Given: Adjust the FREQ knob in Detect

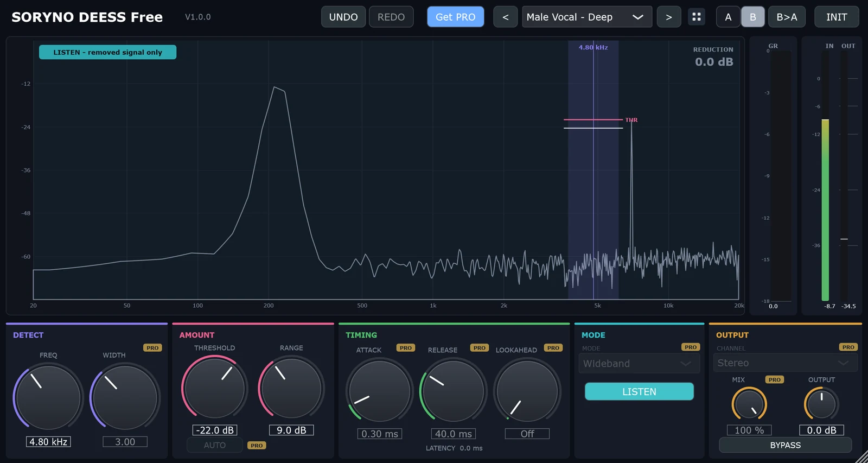Looking at the screenshot, I should 48,397.
